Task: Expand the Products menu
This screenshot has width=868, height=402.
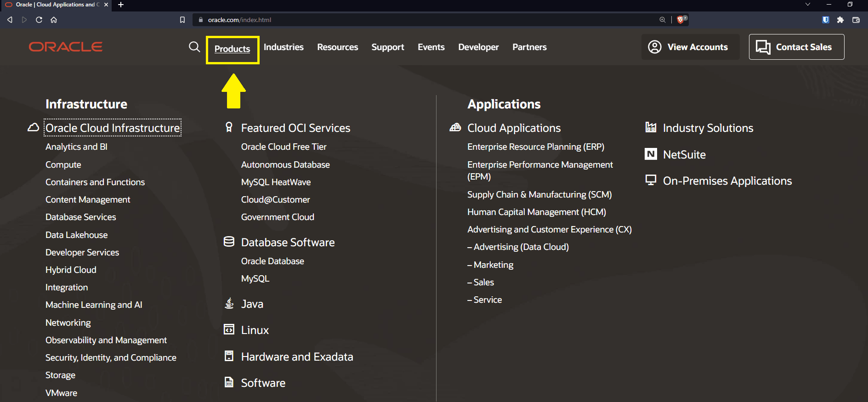Action: tap(232, 49)
